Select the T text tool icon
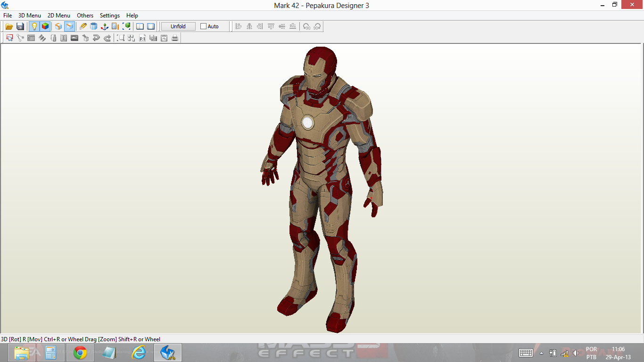644x362 pixels. [x=64, y=38]
